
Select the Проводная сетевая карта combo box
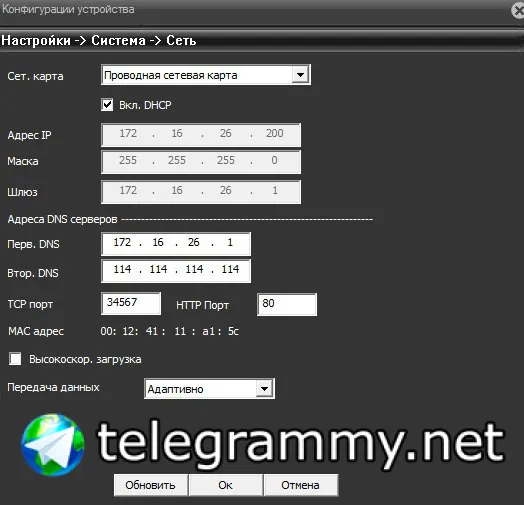pyautogui.click(x=206, y=75)
